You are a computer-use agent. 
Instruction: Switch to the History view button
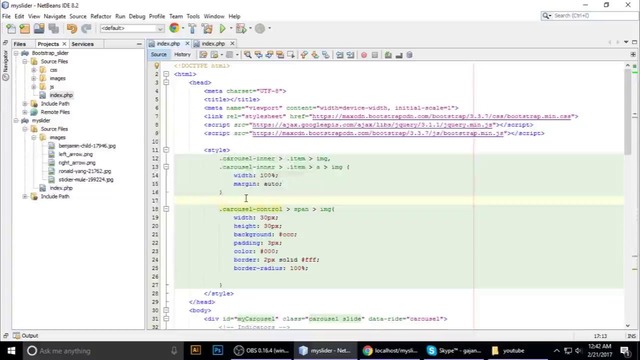pos(182,54)
